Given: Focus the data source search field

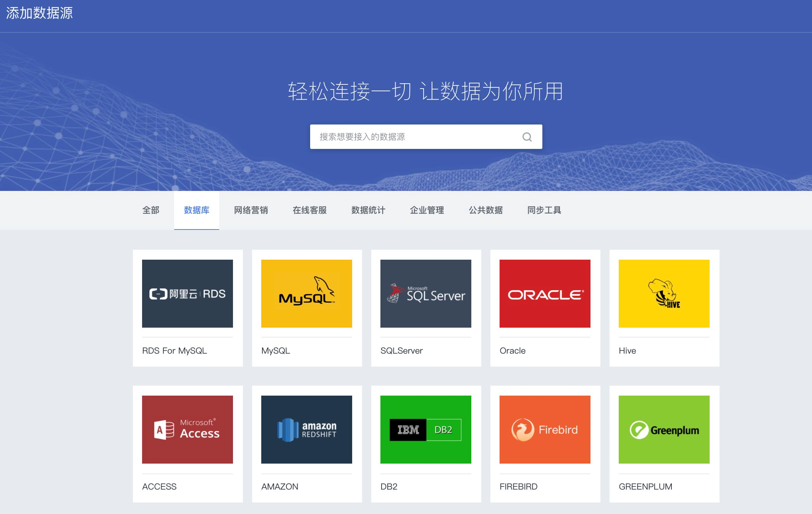Looking at the screenshot, I should (x=426, y=137).
